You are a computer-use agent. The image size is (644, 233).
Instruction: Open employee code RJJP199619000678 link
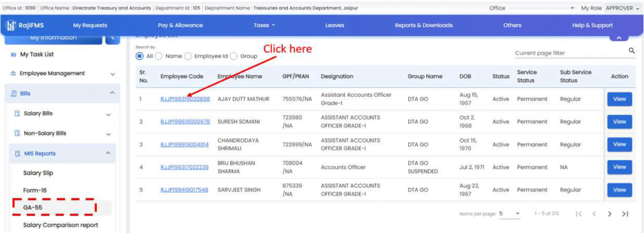[x=185, y=122]
